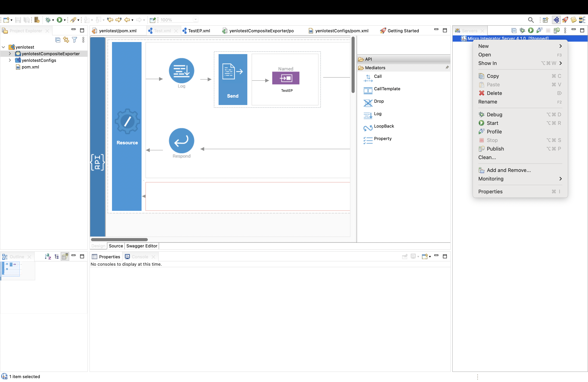Open the Getting Started tab
588x382 pixels.
(x=400, y=31)
